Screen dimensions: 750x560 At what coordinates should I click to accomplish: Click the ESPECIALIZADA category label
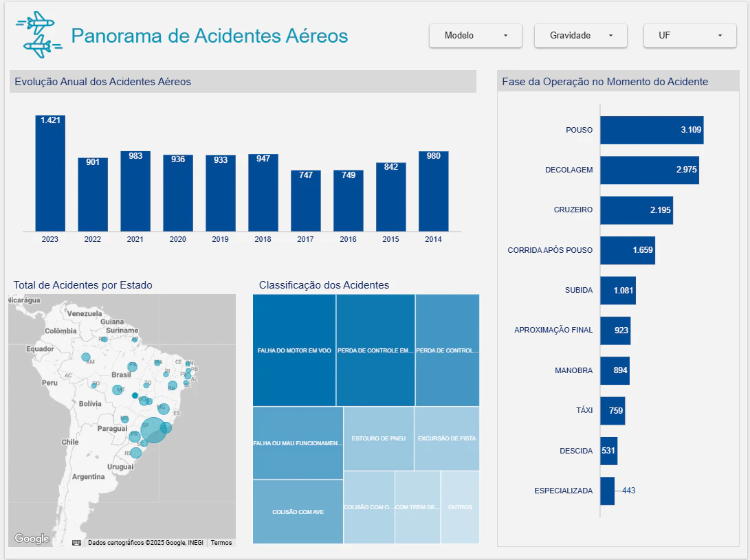point(564,491)
